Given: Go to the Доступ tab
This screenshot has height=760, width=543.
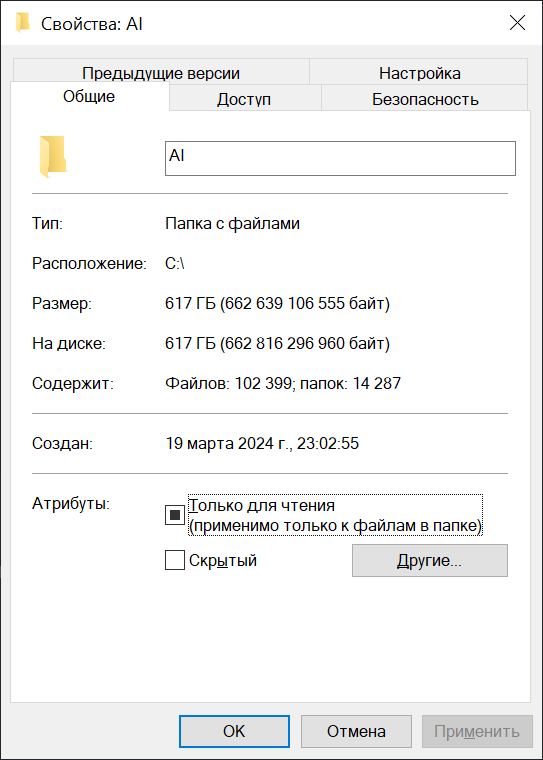Looking at the screenshot, I should click(244, 99).
